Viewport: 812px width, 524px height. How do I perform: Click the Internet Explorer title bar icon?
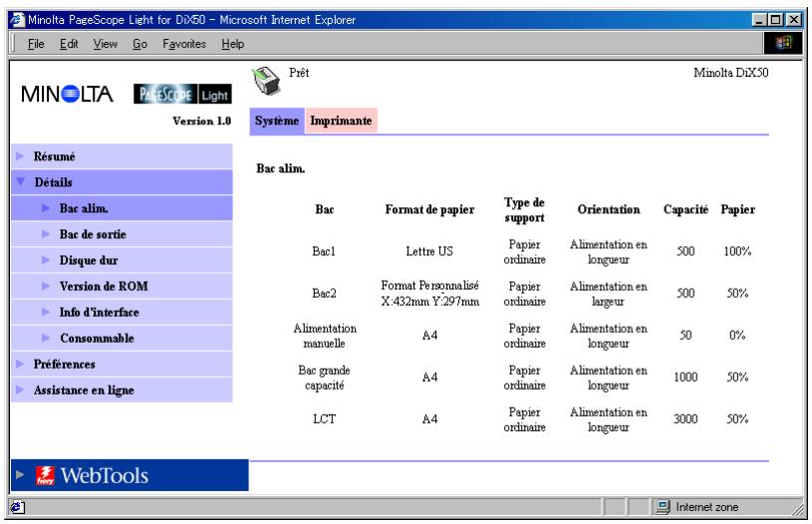point(17,20)
